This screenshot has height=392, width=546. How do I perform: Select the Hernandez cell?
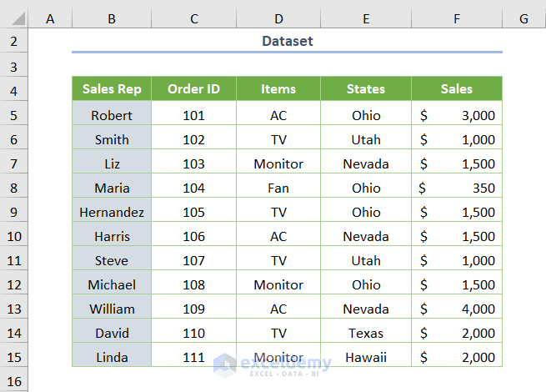(x=112, y=213)
